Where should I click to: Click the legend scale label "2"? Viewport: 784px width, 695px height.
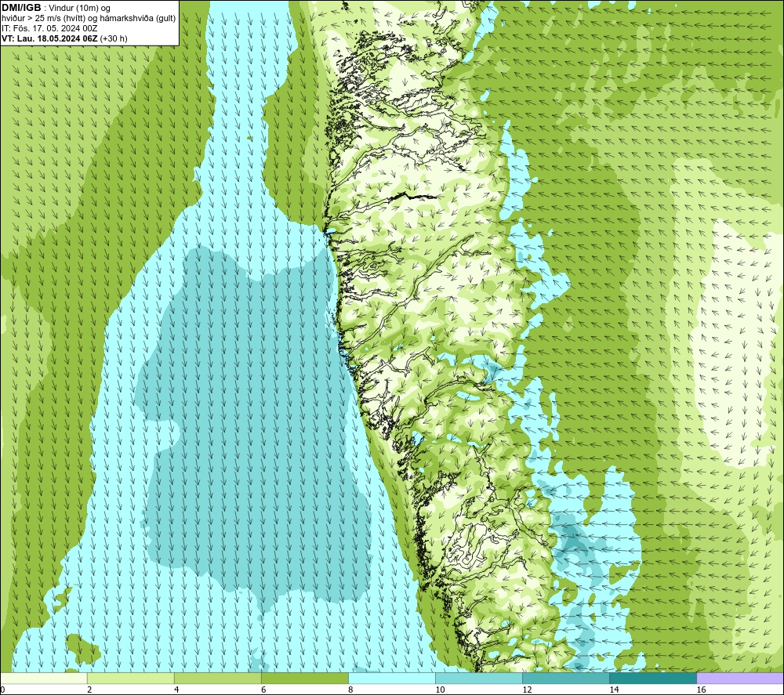[89, 690]
